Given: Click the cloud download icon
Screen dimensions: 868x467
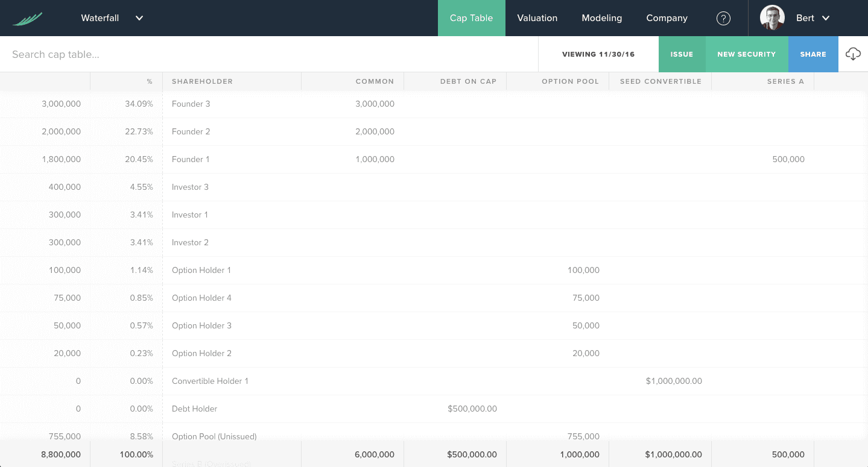Looking at the screenshot, I should pyautogui.click(x=853, y=54).
